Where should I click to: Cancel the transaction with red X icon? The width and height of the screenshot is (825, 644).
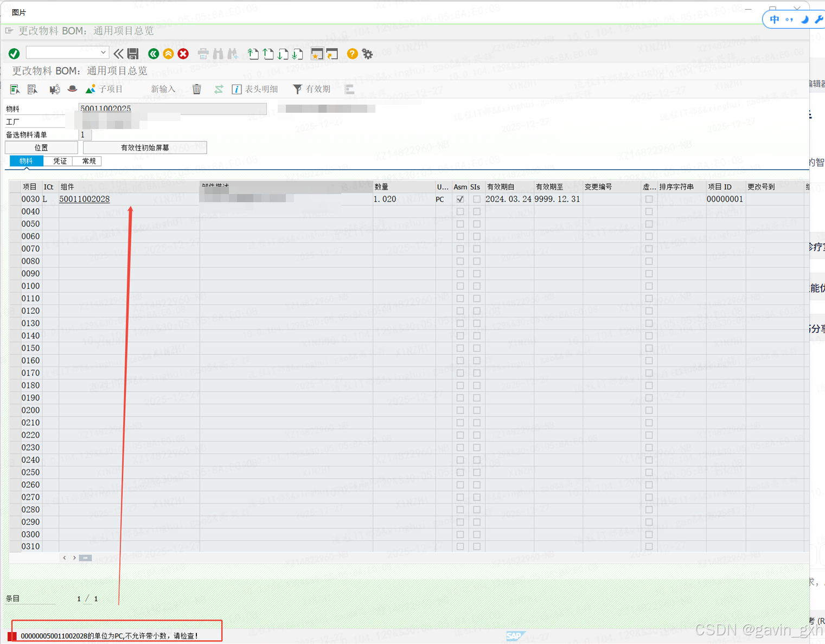click(x=183, y=53)
